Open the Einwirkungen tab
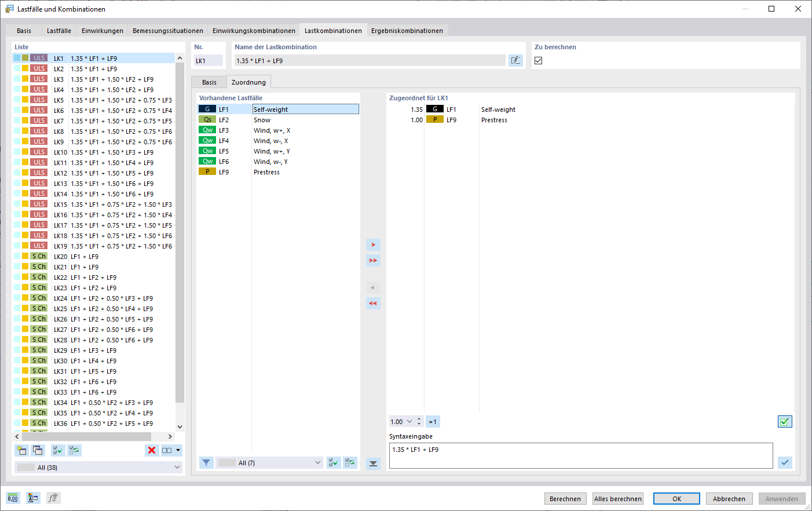 pos(103,31)
